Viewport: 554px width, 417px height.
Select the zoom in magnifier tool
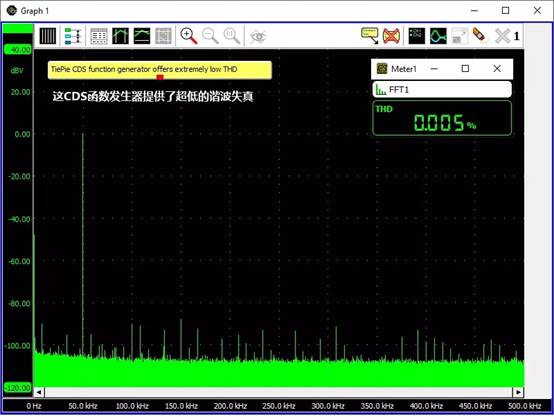pyautogui.click(x=189, y=36)
